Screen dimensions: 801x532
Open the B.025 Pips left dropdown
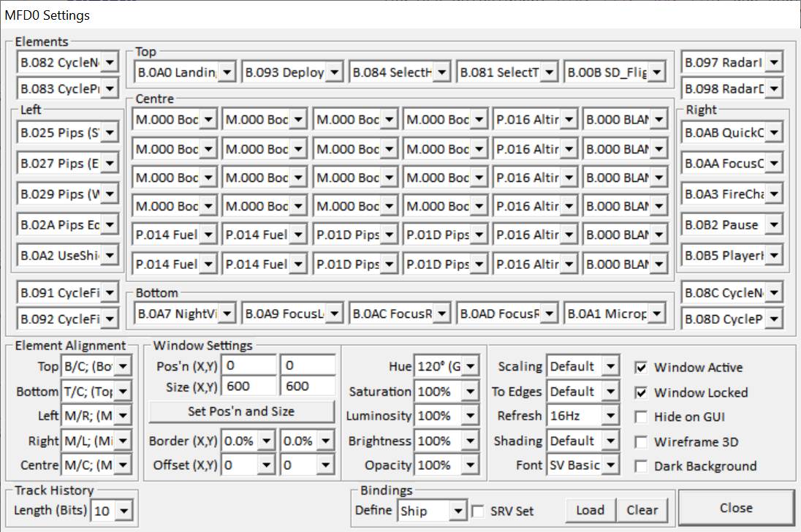[x=67, y=133]
